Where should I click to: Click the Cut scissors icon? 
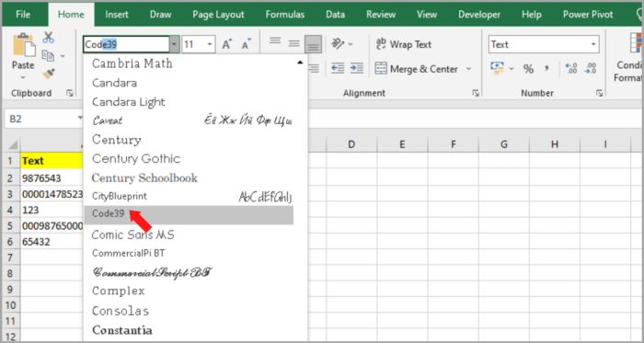coord(49,38)
